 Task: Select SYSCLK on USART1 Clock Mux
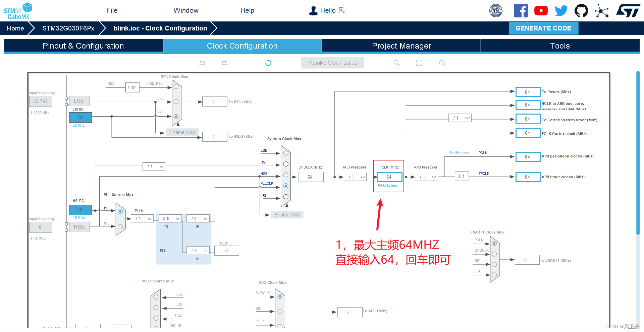[494, 254]
